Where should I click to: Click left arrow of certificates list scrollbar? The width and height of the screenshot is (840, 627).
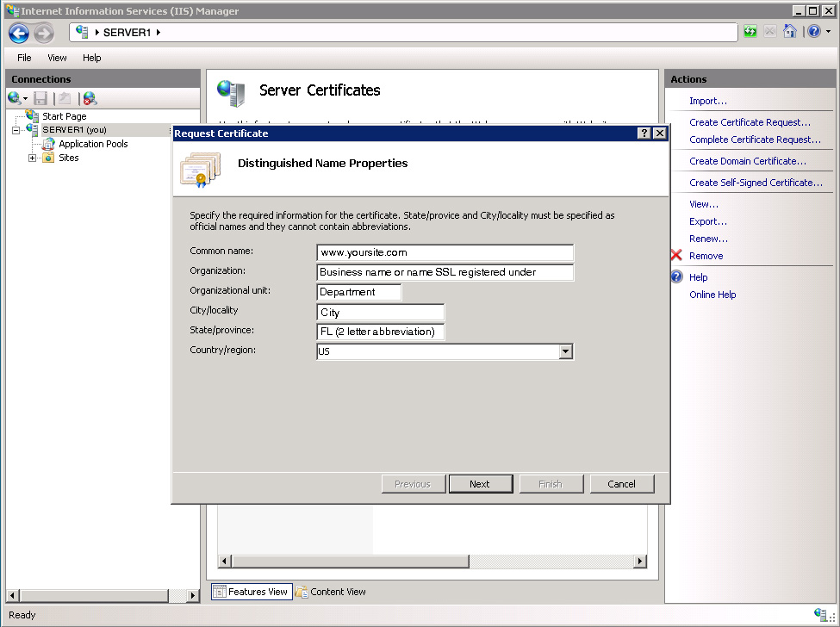point(225,562)
